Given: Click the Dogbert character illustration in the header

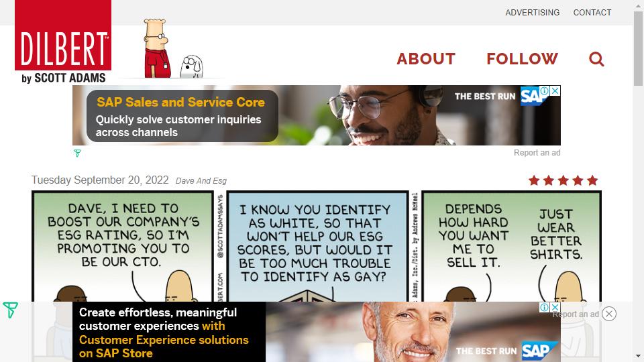Looking at the screenshot, I should point(191,66).
